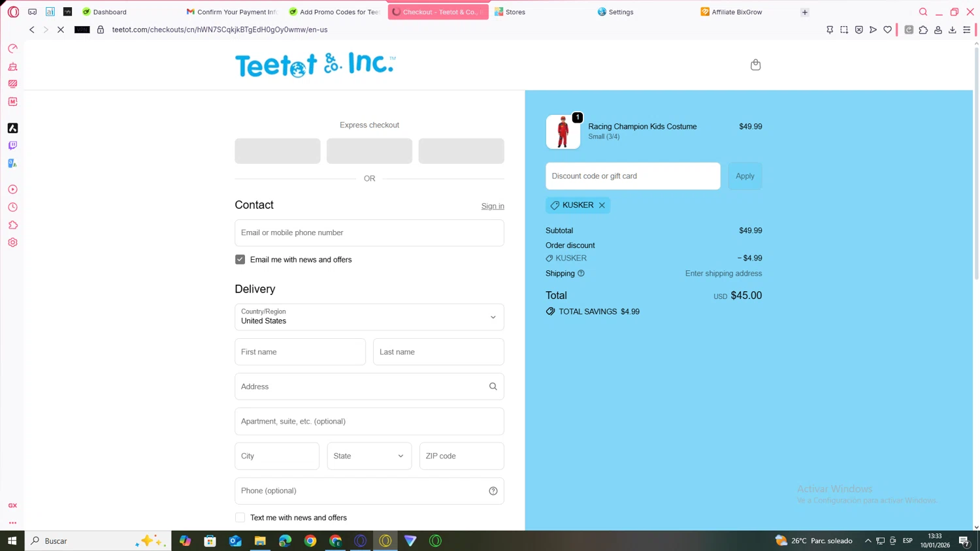Open the extensions puzzle icon in toolbar
This screenshot has width=980, height=551.
click(x=923, y=29)
